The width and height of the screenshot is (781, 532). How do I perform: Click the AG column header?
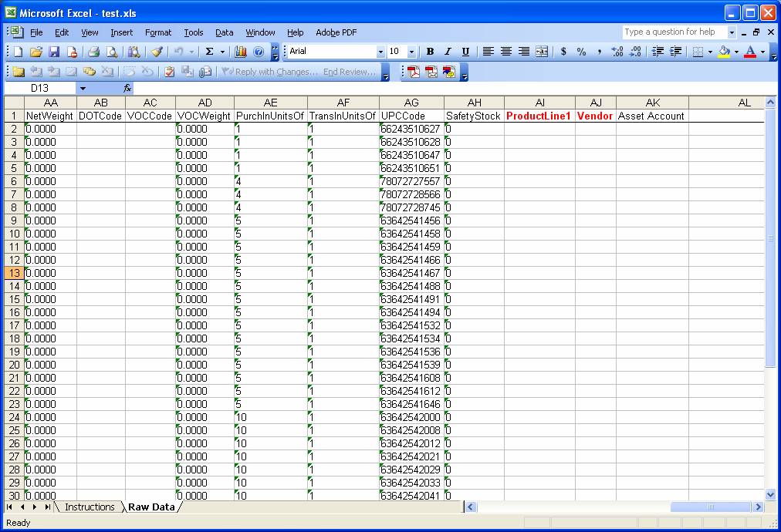pyautogui.click(x=411, y=103)
